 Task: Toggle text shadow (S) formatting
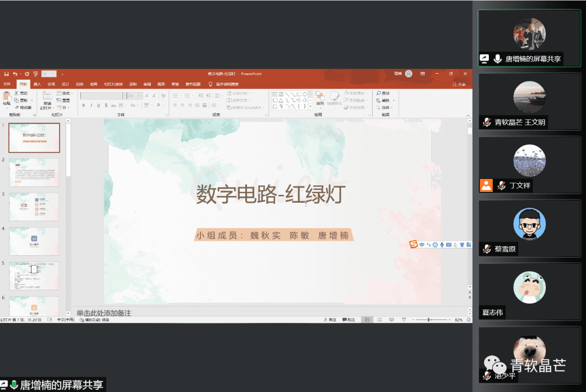pos(106,105)
